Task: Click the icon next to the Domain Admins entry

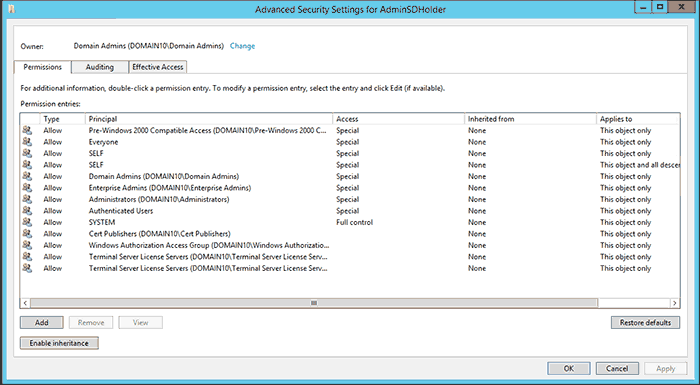Action: 27,176
